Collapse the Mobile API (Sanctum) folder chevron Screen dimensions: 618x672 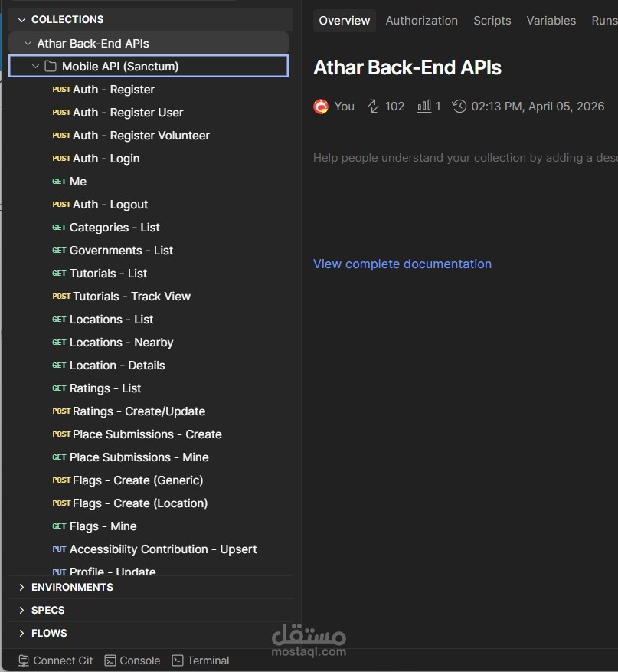tap(35, 67)
